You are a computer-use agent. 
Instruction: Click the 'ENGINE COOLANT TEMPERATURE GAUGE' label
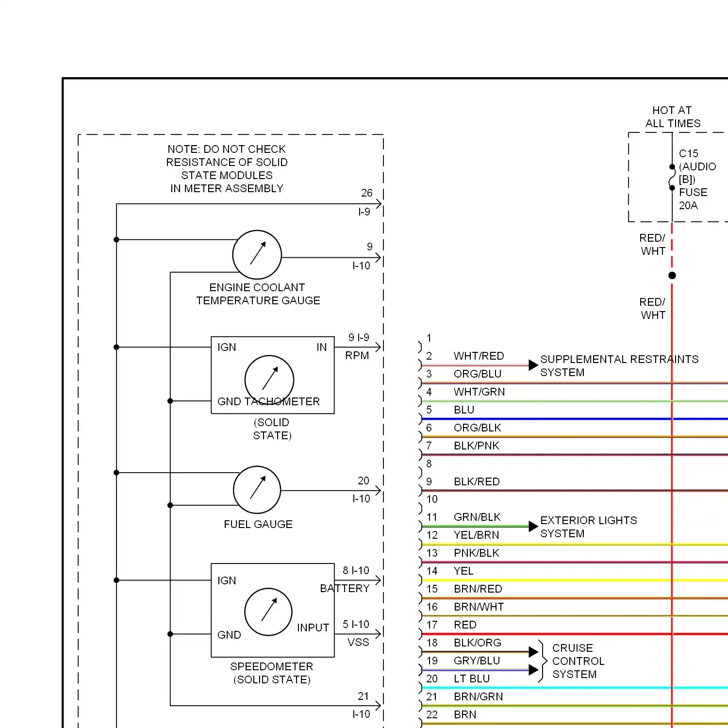tap(258, 294)
